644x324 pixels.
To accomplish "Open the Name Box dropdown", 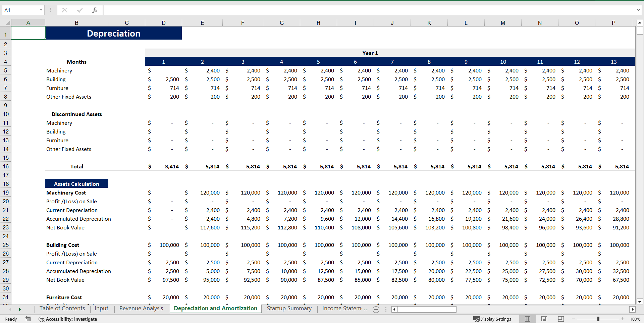I will coord(41,10).
